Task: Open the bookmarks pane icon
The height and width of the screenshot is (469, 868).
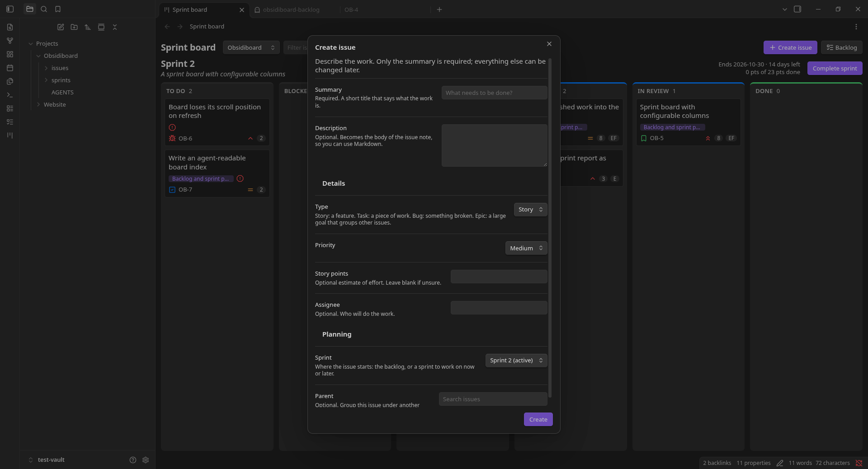Action: 58,9
